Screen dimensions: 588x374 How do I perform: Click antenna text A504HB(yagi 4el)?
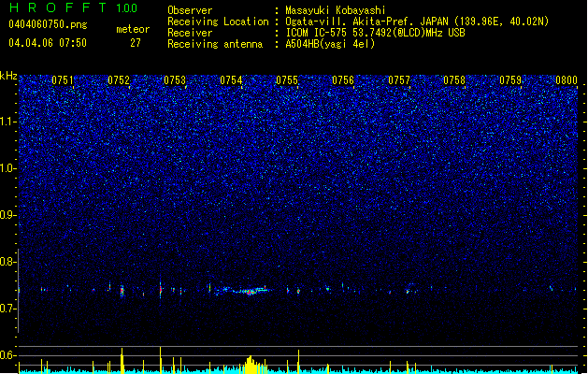(x=330, y=44)
